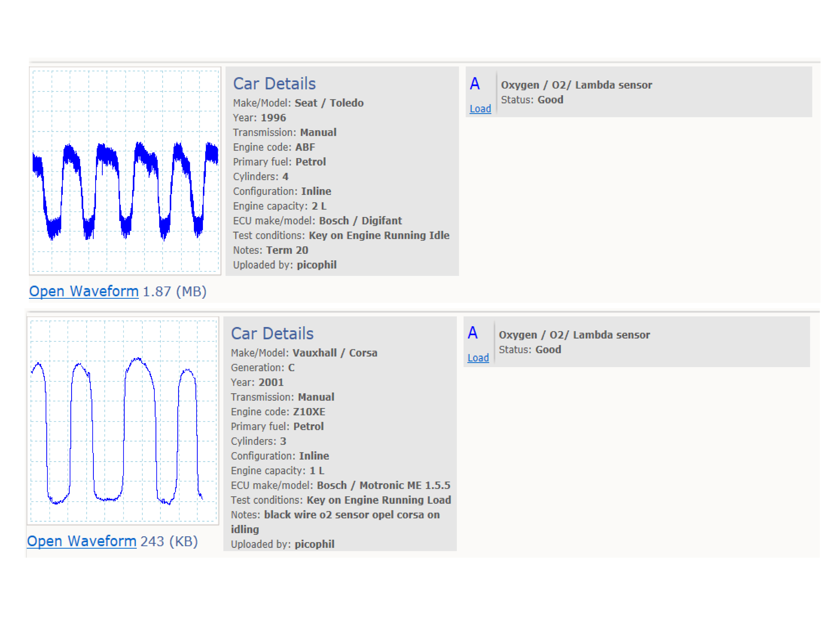Click Generation C text
839x644 pixels.
262,368
